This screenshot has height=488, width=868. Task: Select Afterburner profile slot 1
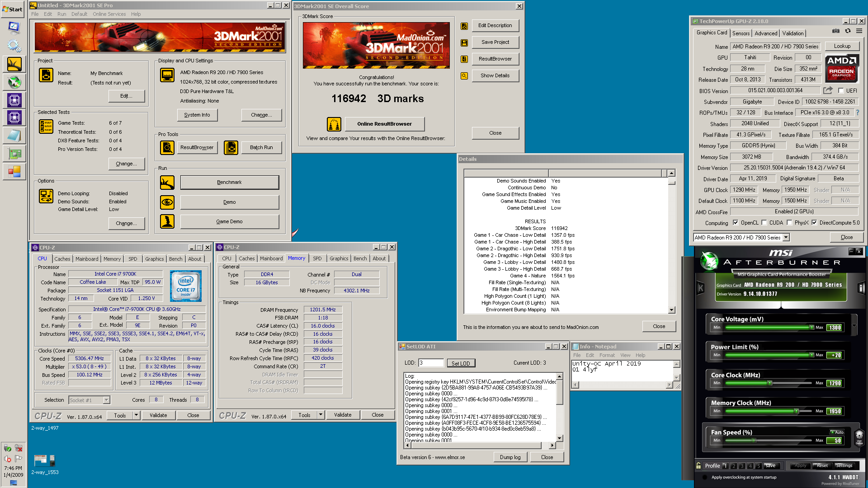coord(725,465)
